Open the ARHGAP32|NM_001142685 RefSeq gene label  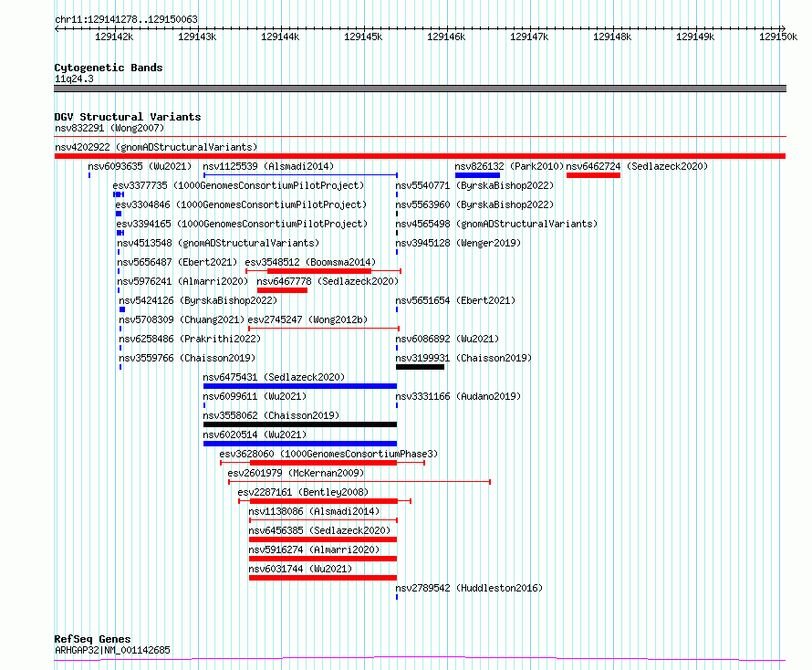click(112, 650)
